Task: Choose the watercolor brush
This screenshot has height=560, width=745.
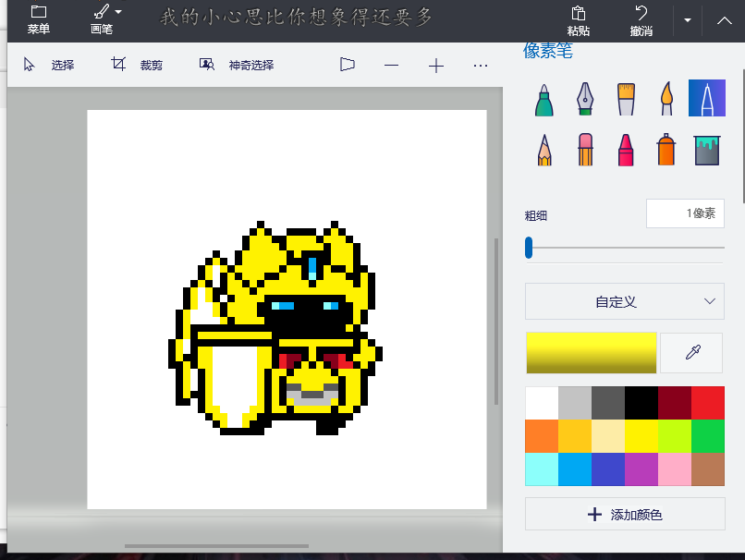Action: (x=666, y=99)
